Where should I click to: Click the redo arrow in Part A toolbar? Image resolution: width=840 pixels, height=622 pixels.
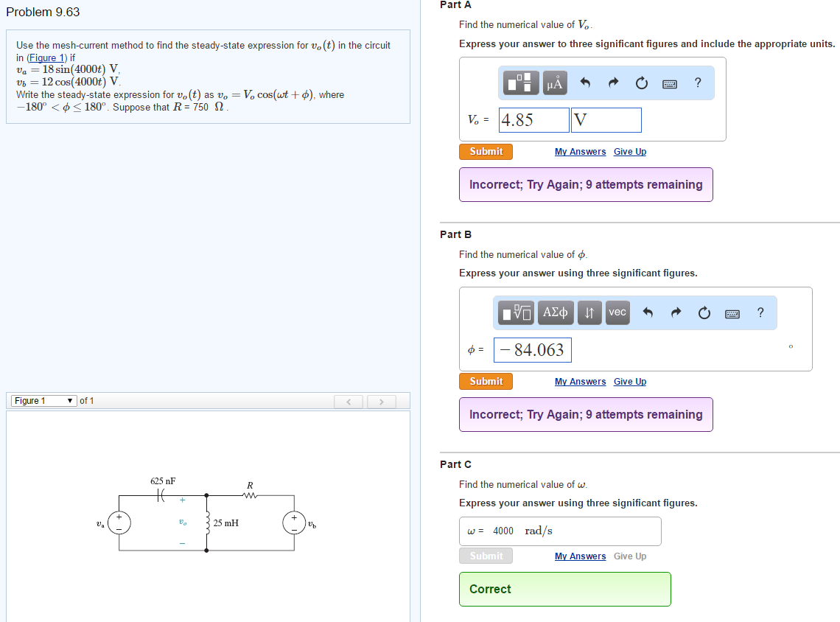click(x=612, y=83)
